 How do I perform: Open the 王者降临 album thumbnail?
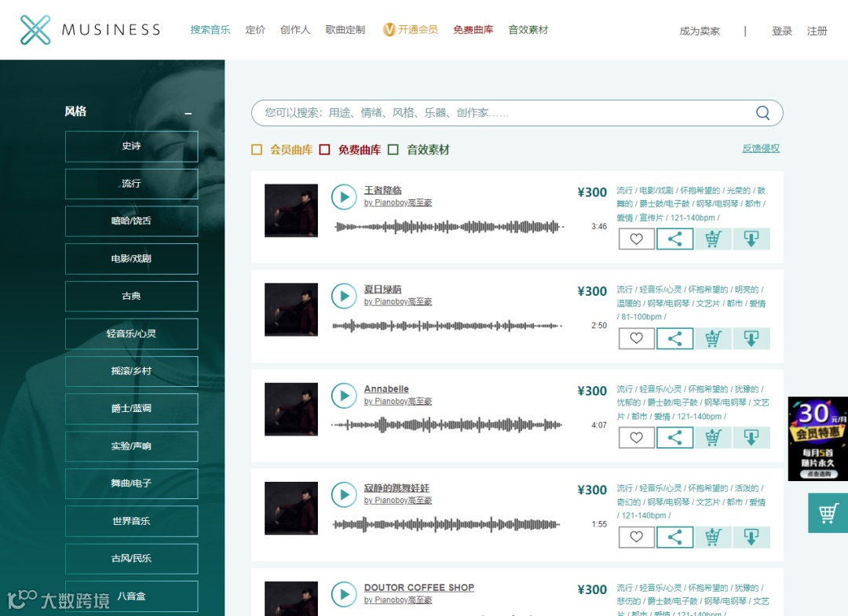291,210
